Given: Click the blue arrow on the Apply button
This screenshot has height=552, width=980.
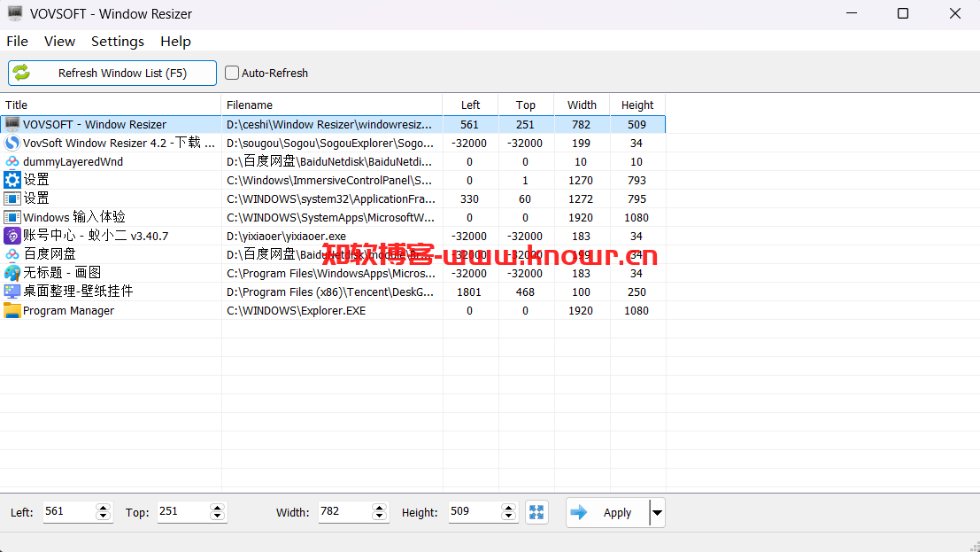Looking at the screenshot, I should click(x=579, y=512).
